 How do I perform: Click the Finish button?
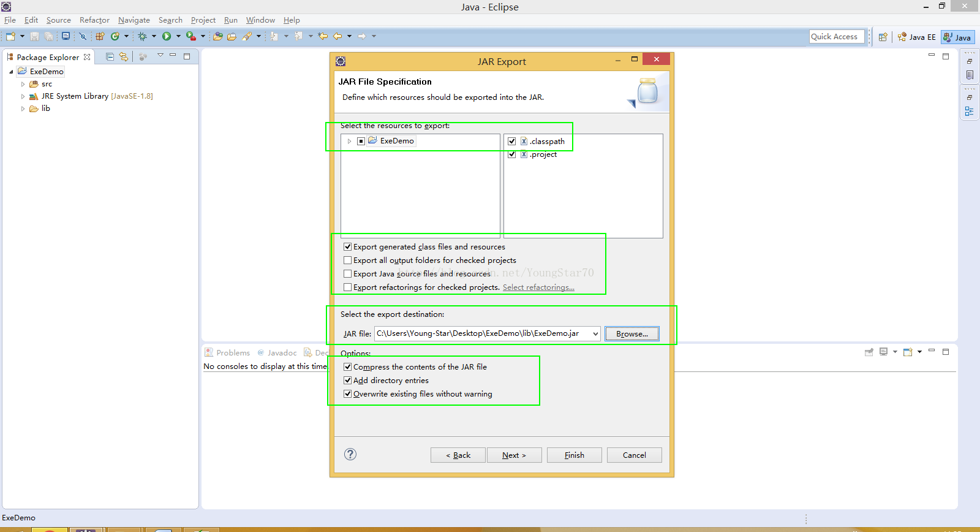tap(575, 455)
